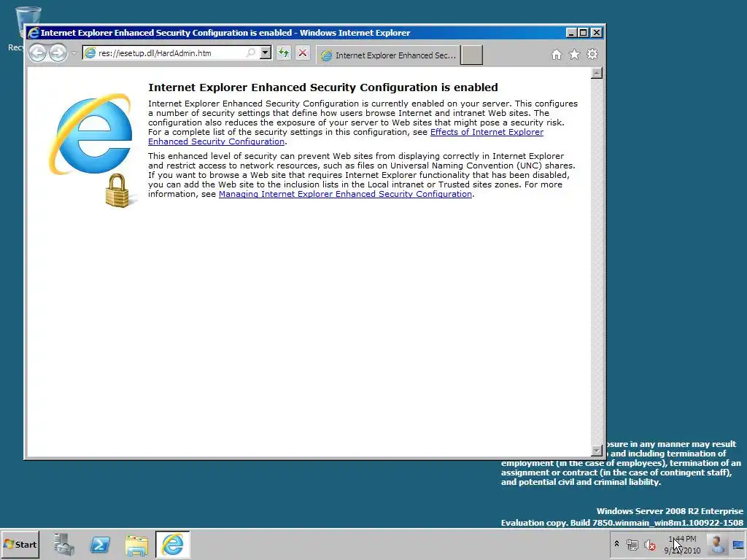Select the Internet Explorer Enhanced Sec... tab
This screenshot has height=560, width=747.
pyautogui.click(x=388, y=55)
